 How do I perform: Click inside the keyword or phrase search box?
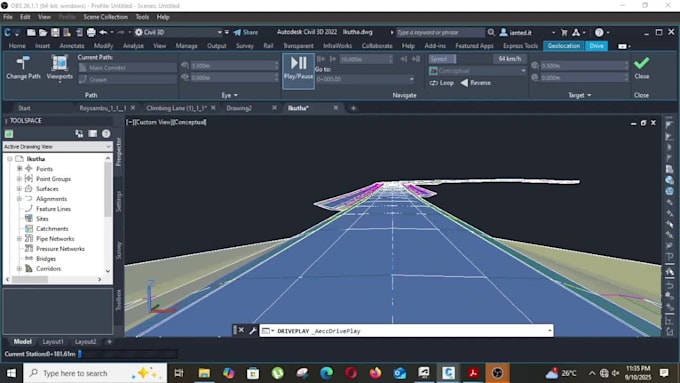pyautogui.click(x=440, y=33)
